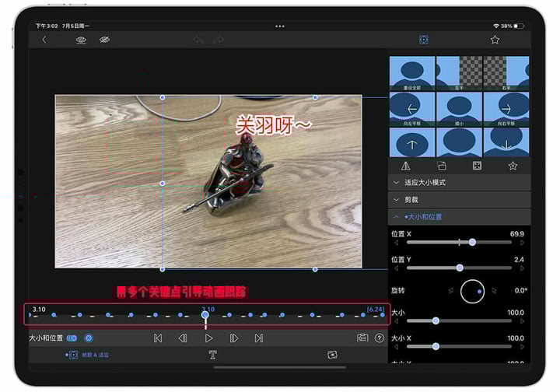Click the 位置 X value 69.9
Viewport: 560px width, 392px height.
tap(516, 234)
